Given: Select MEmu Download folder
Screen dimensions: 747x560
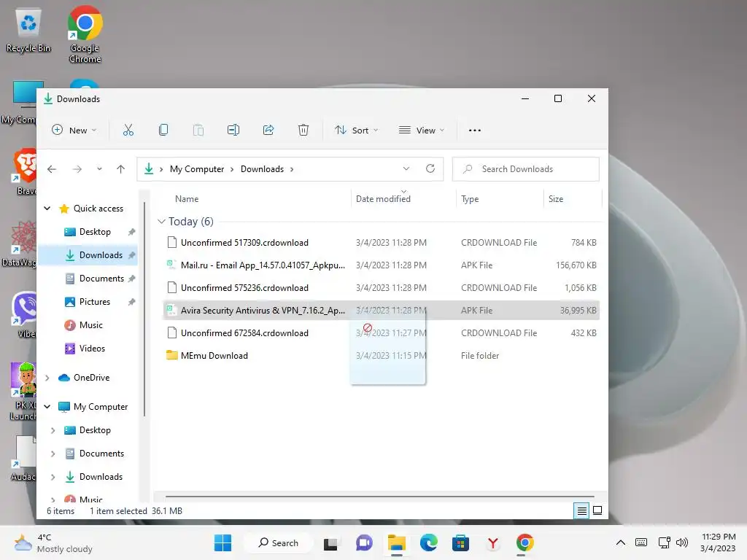Looking at the screenshot, I should [x=381, y=356].
